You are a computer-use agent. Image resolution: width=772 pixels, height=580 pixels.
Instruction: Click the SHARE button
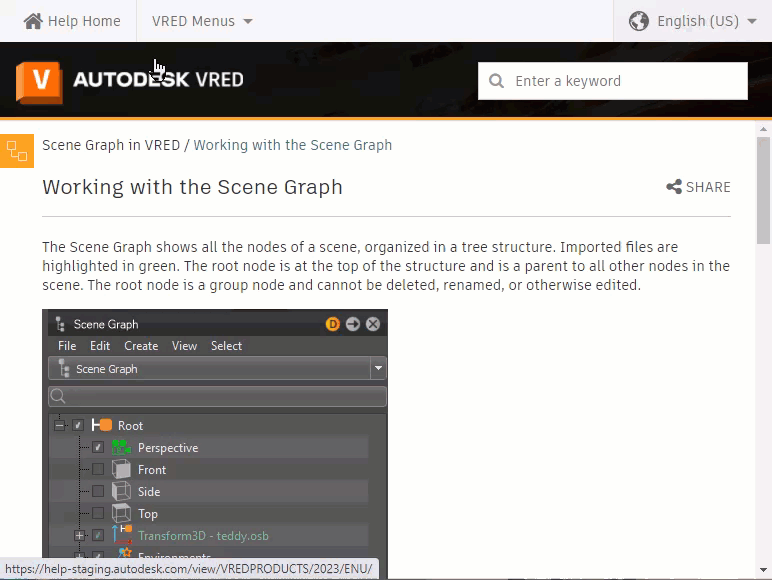[x=698, y=187]
